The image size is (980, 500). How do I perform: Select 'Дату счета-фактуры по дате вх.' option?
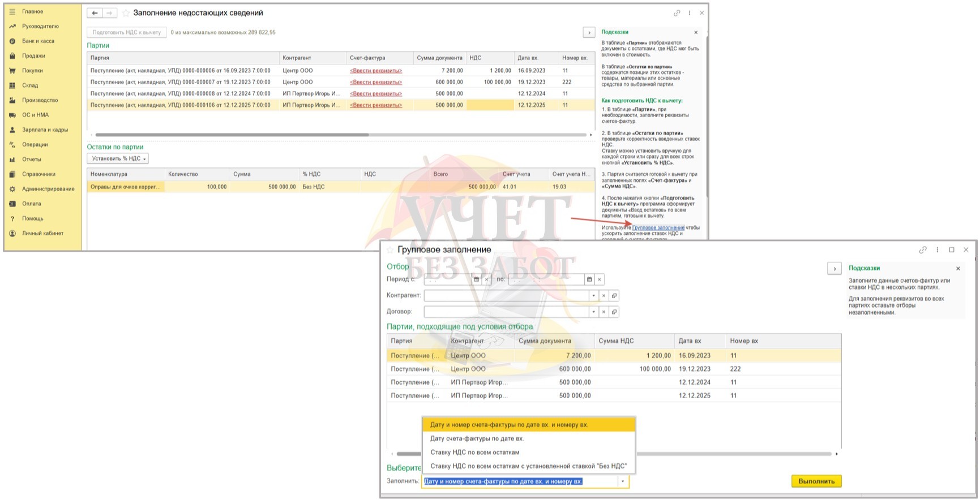pos(529,438)
